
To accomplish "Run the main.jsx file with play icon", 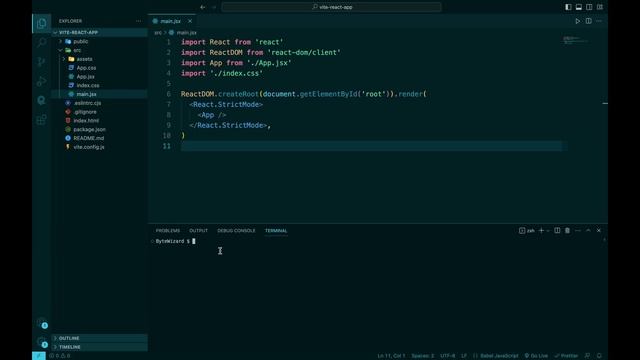I will click(x=578, y=21).
